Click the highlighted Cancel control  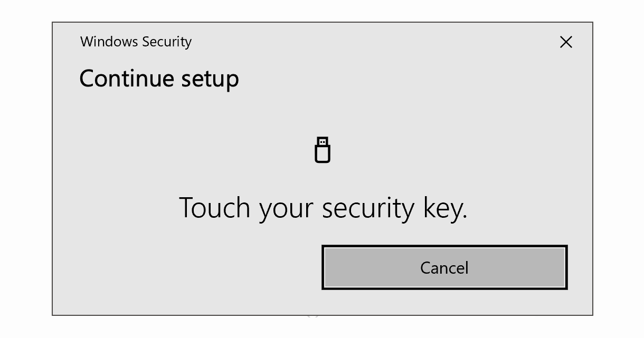pos(444,267)
